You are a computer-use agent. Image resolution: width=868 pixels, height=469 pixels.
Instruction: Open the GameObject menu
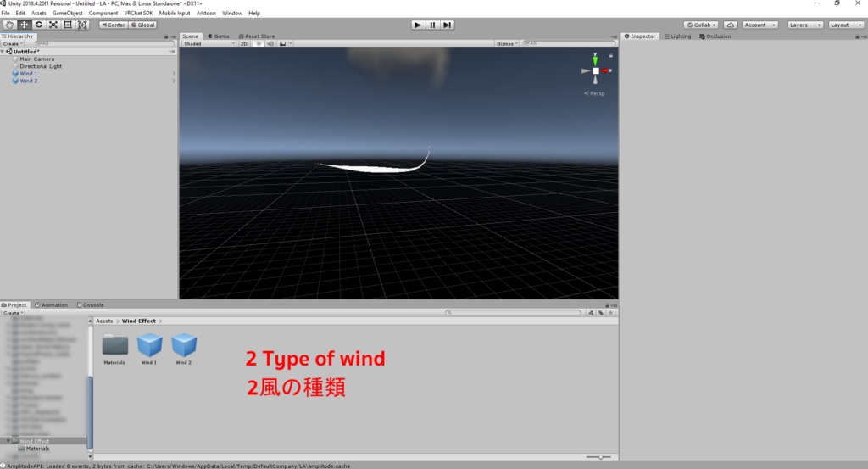click(68, 13)
